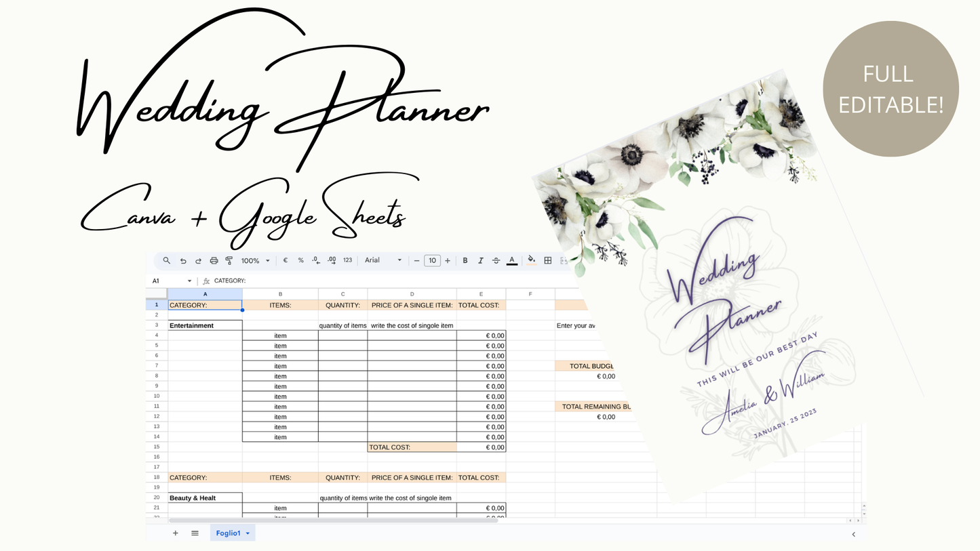980x551 pixels.
Task: Click the search menus magnifier icon
Action: click(167, 260)
